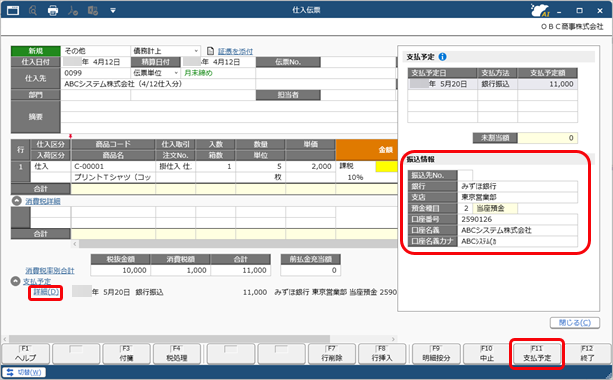Click the attach-voucher document icon
Screen dimensions: 613x380
[210, 51]
